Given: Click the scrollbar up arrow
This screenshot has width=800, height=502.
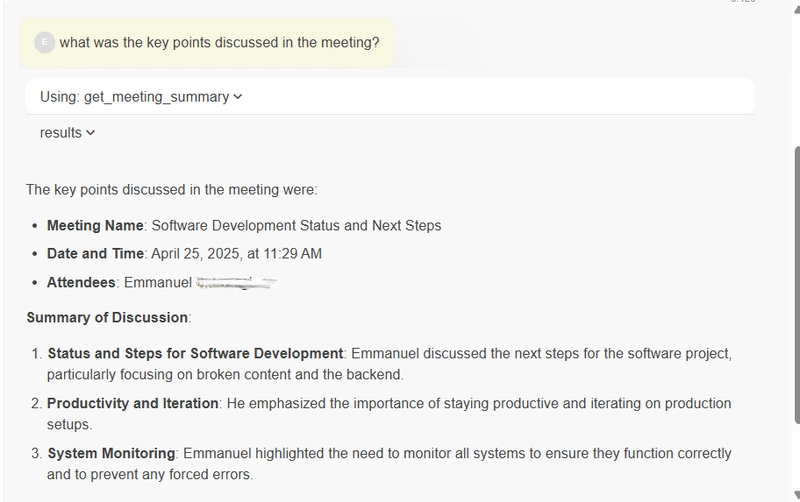Looking at the screenshot, I should [797, 10].
